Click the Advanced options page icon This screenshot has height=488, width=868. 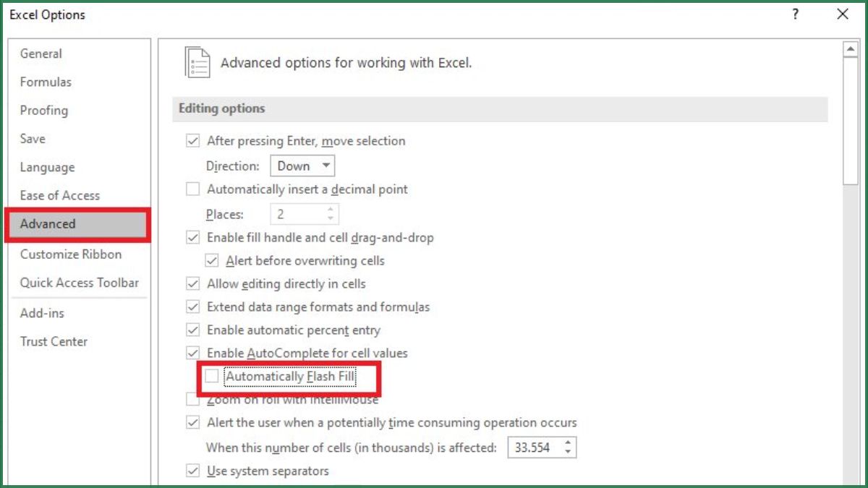tap(197, 62)
